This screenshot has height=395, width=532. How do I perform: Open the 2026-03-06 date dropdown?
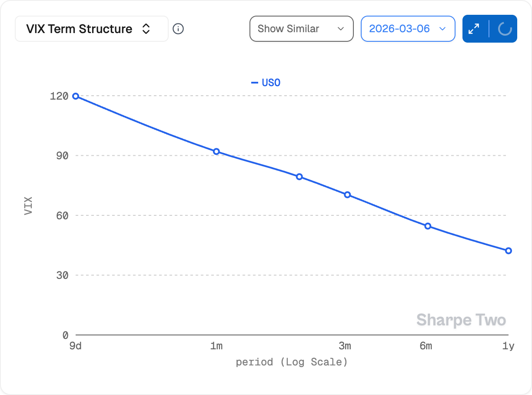(408, 29)
